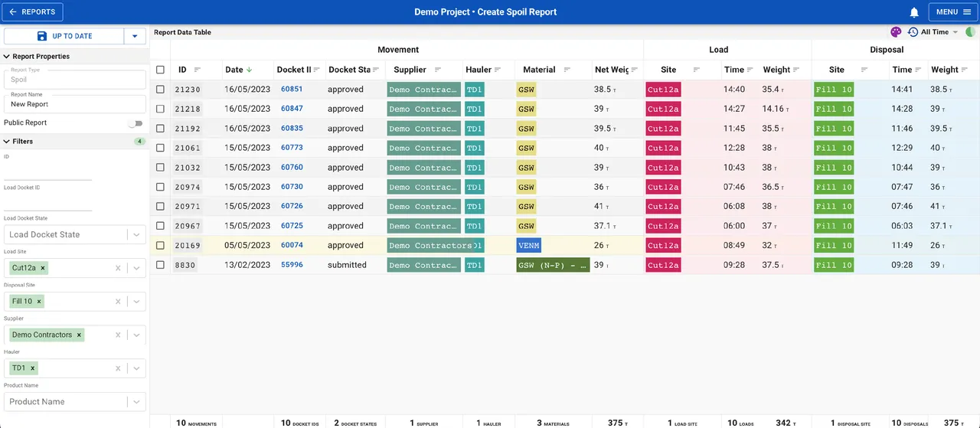Open the Disposal Weight column filter icon
This screenshot has width=980, height=428.
(966, 70)
